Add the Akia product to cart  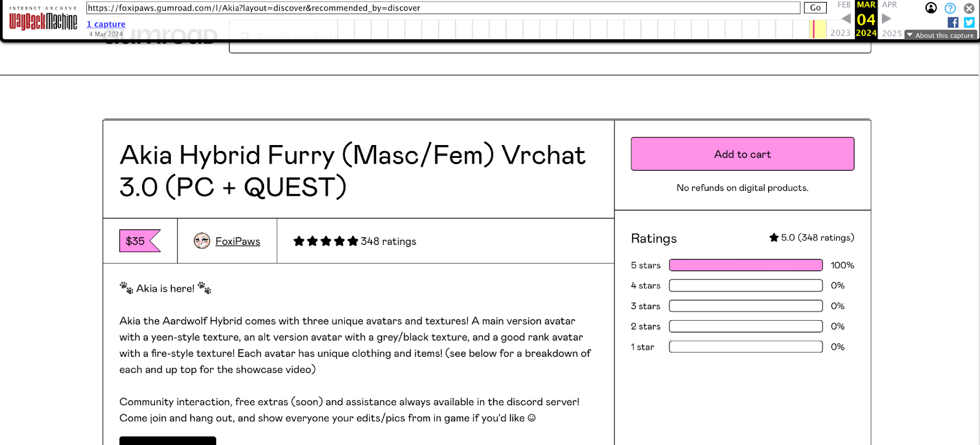(x=742, y=154)
